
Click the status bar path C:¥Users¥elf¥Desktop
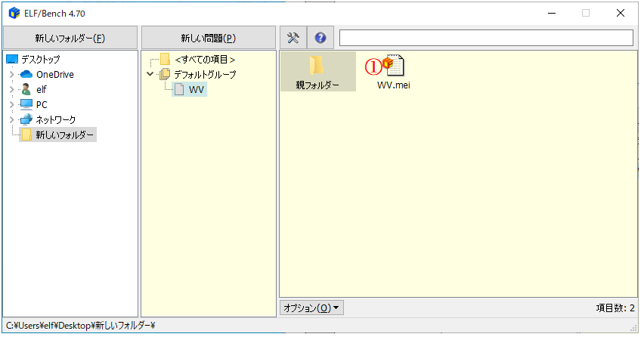pos(80,326)
